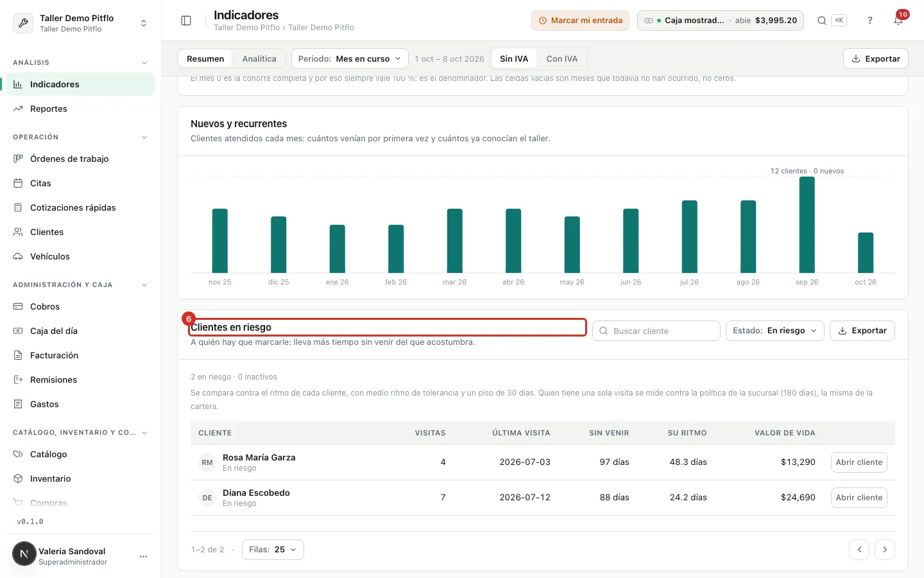Click the Clientes people icon
This screenshot has height=578, width=924.
coord(18,232)
